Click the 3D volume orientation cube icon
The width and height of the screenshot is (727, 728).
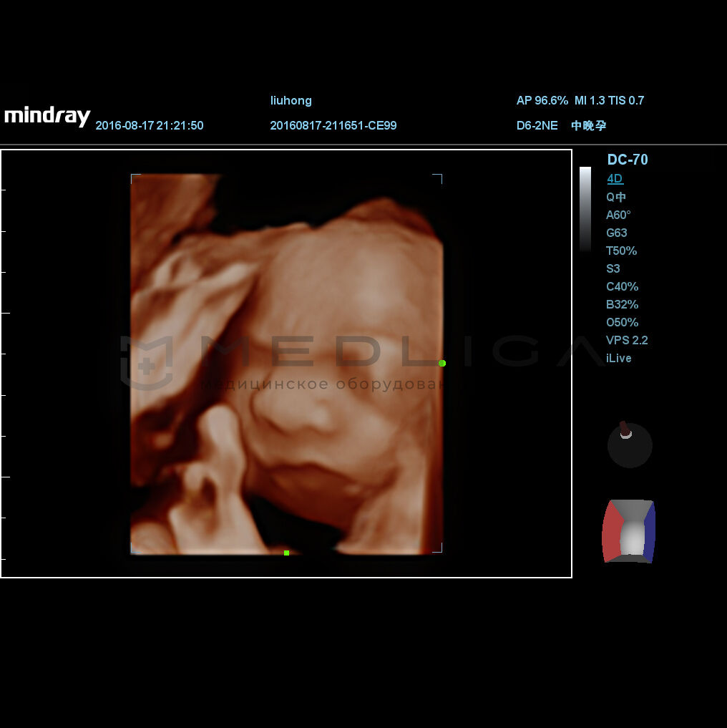(x=629, y=531)
